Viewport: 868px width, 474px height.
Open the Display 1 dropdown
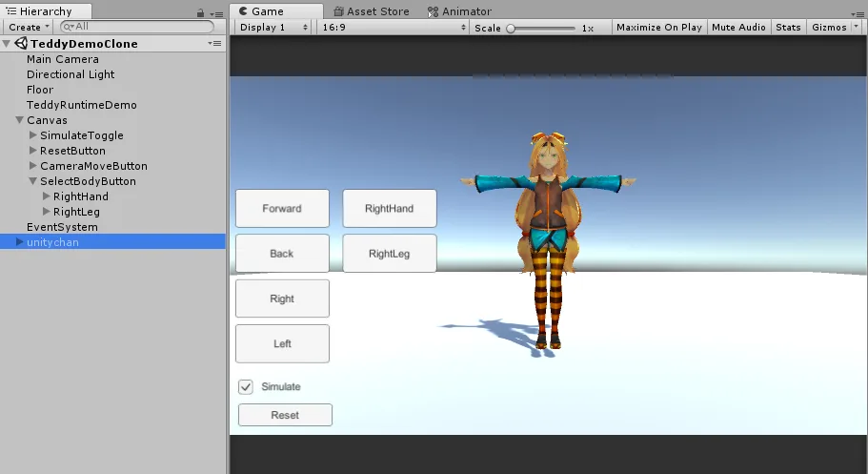point(273,27)
